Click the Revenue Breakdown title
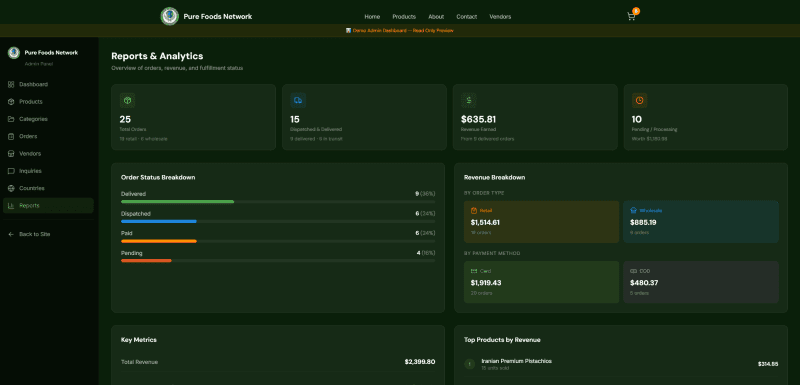Viewport: 800px width, 385px height. click(494, 177)
